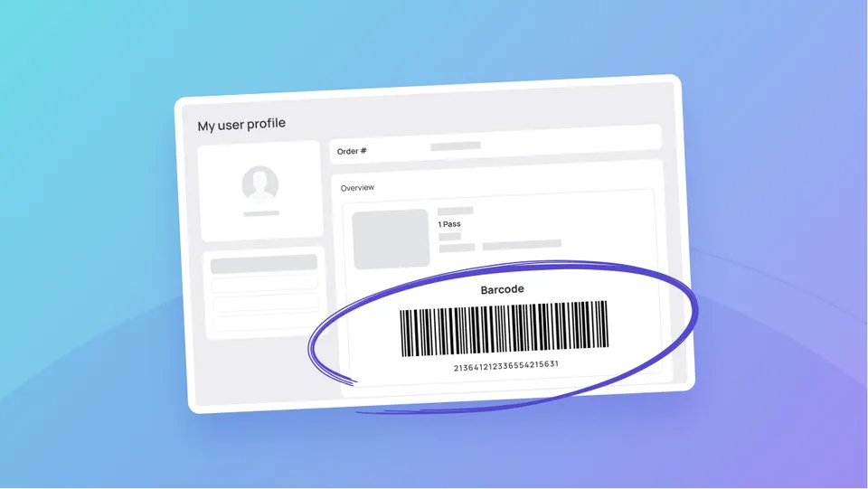
Task: Open the Overview section label
Action: coord(357,188)
